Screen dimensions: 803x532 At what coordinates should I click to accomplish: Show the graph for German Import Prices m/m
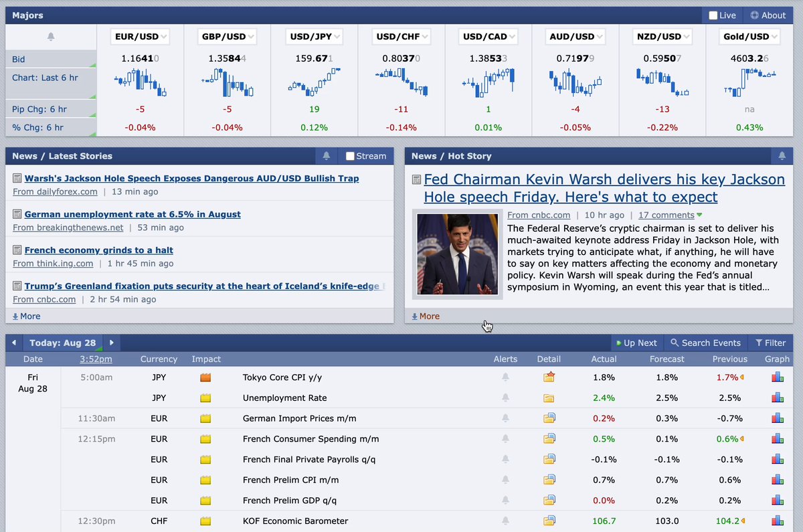777,419
